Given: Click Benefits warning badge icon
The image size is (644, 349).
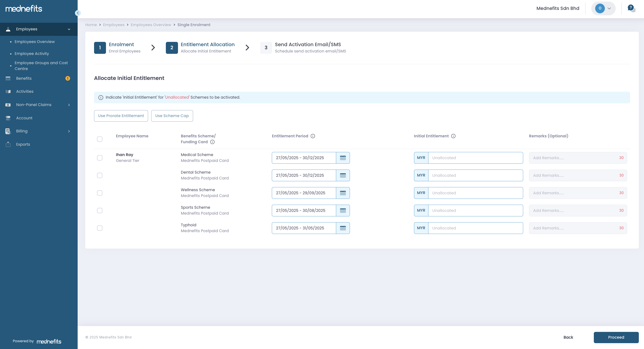Looking at the screenshot, I should pyautogui.click(x=68, y=78).
